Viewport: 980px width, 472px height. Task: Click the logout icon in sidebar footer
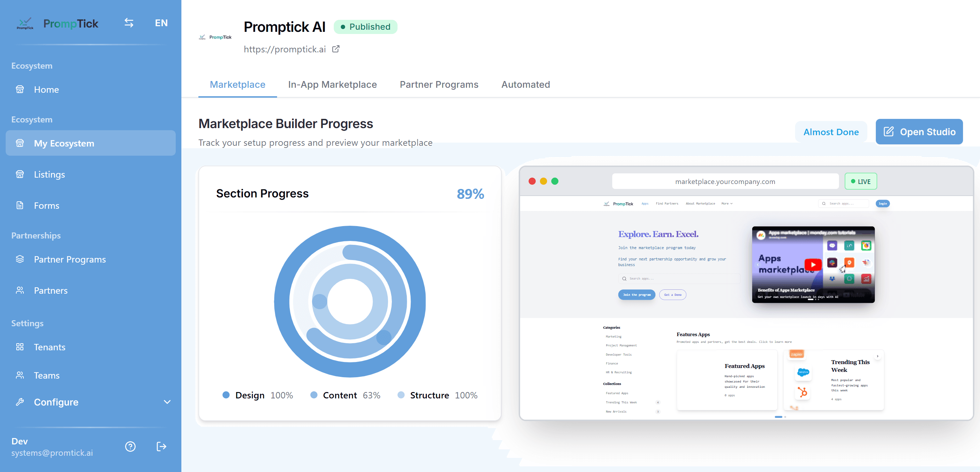[x=161, y=446]
